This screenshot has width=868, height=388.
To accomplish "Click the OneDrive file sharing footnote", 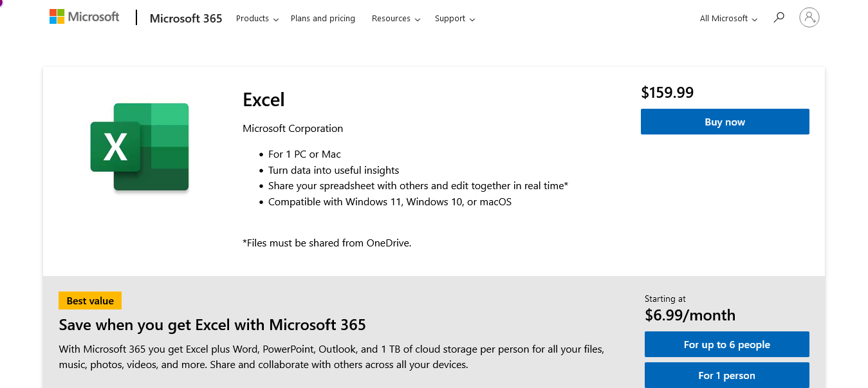I will (327, 243).
